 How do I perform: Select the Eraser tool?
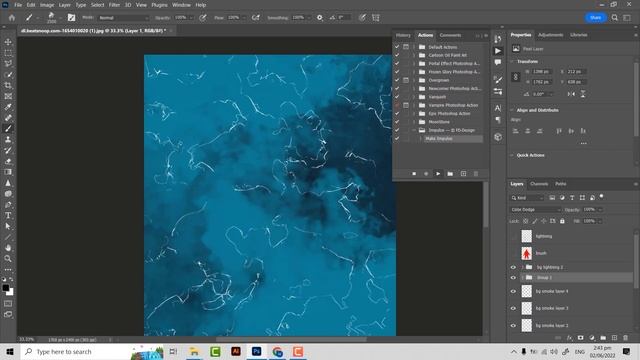8,161
